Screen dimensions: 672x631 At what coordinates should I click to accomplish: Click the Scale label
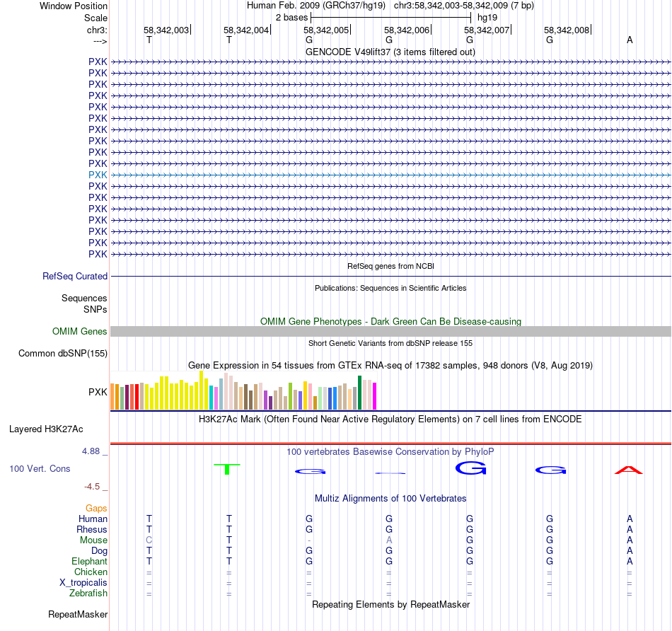pos(95,18)
